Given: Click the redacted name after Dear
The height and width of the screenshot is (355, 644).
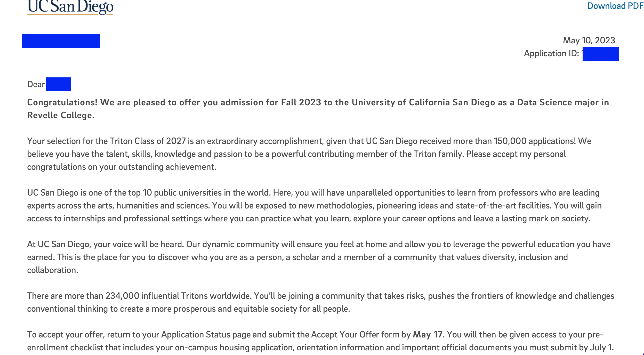Looking at the screenshot, I should [59, 84].
